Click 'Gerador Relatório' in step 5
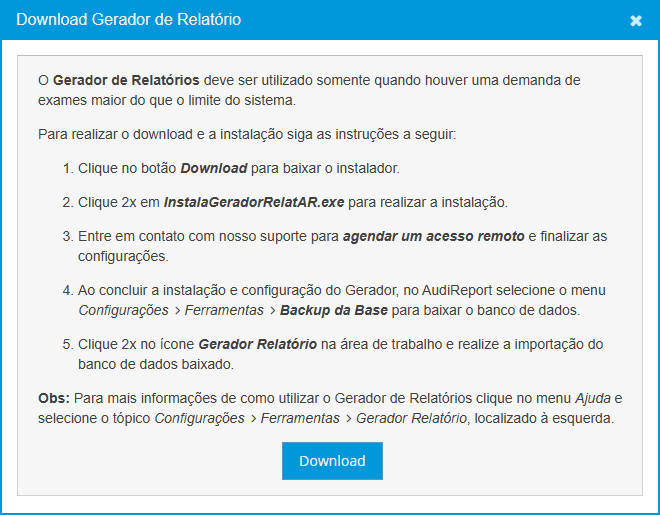Image resolution: width=660 pixels, height=515 pixels. click(258, 344)
